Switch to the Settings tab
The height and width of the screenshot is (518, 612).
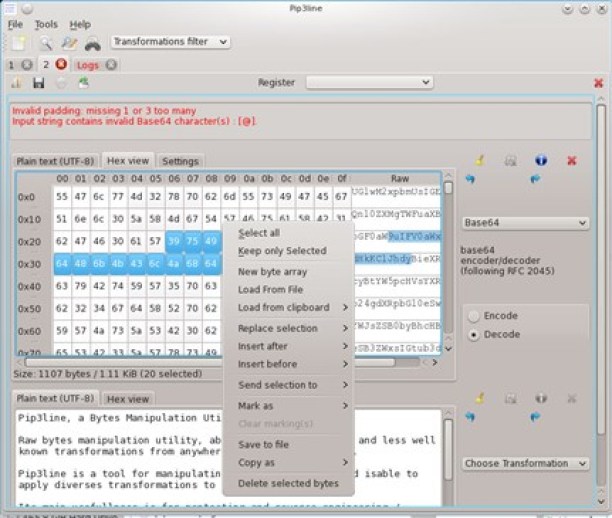coord(180,161)
